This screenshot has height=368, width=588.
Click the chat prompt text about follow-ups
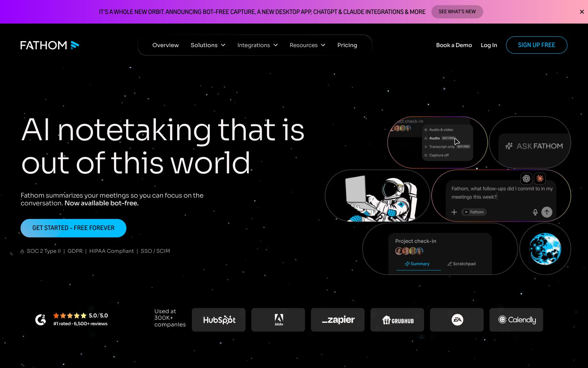point(502,193)
